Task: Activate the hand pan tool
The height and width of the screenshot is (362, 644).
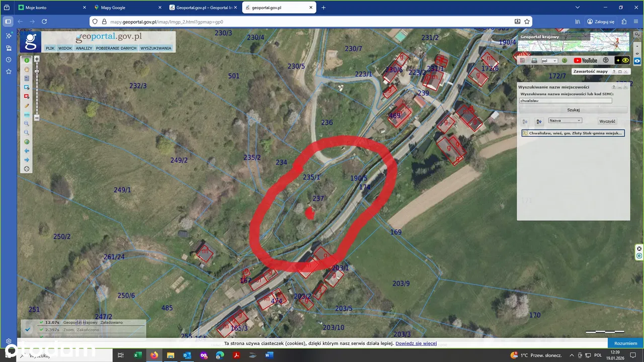Action: (27, 69)
